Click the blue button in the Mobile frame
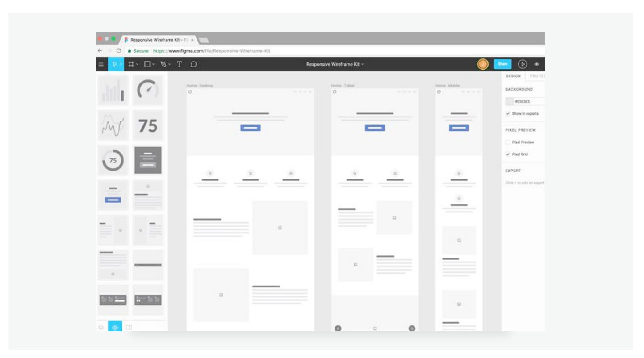 (459, 128)
